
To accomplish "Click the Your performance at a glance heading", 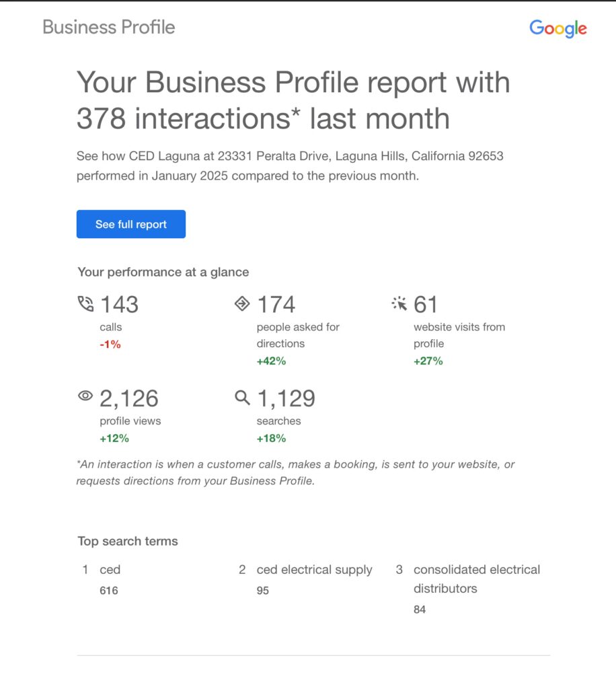I will (x=163, y=272).
